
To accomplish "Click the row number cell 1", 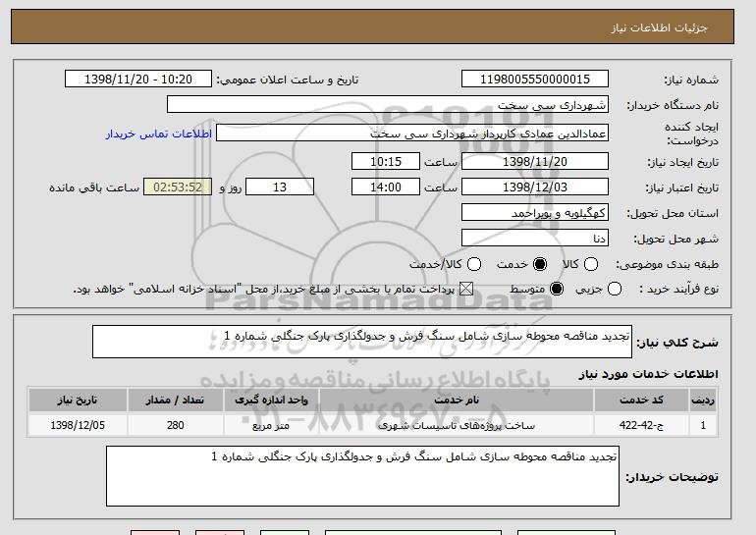I will 703,425.
